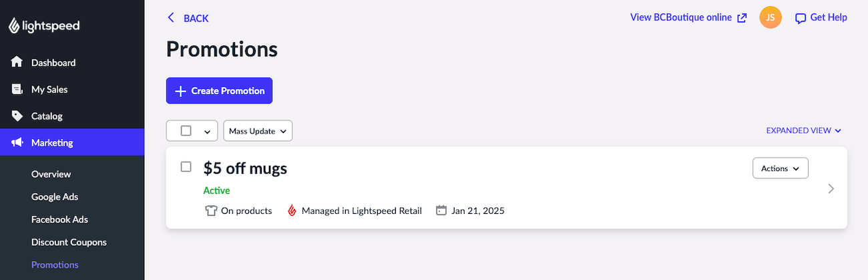Click the Catalog tag icon
Image resolution: width=868 pixels, height=280 pixels.
click(17, 116)
